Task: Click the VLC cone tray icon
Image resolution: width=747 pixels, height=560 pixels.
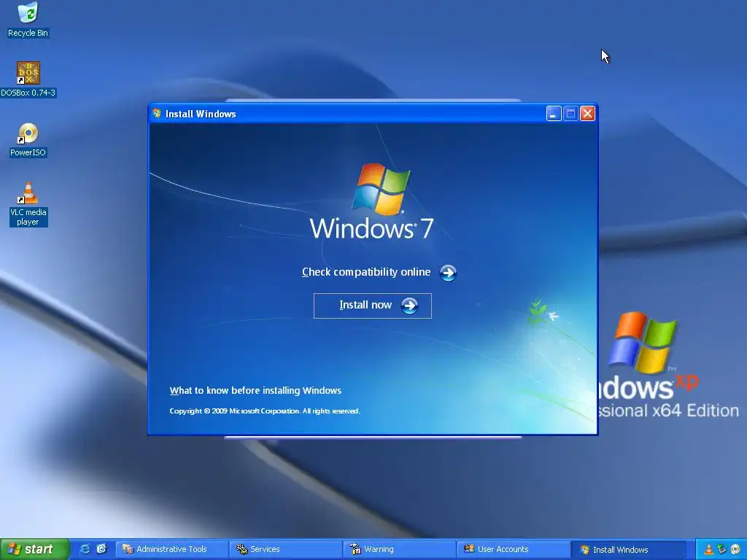Action: 709,550
